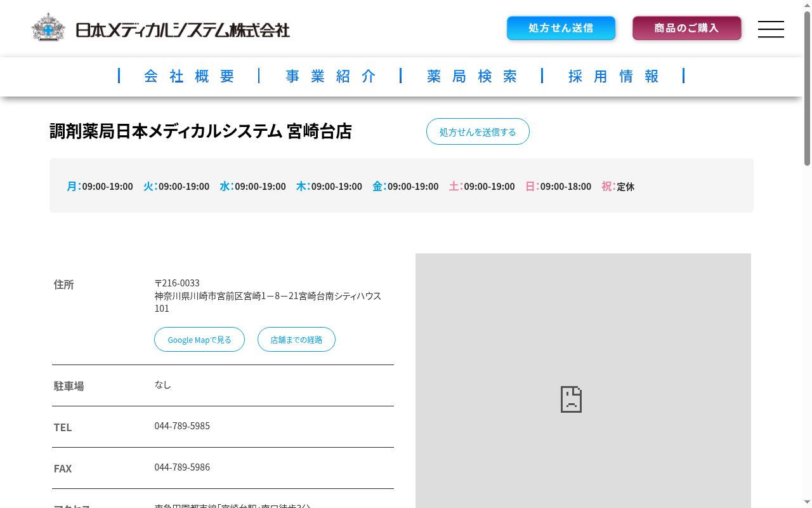This screenshot has width=812, height=508.
Task: Click the Tuesday hours entry 火
Action: coord(176,186)
